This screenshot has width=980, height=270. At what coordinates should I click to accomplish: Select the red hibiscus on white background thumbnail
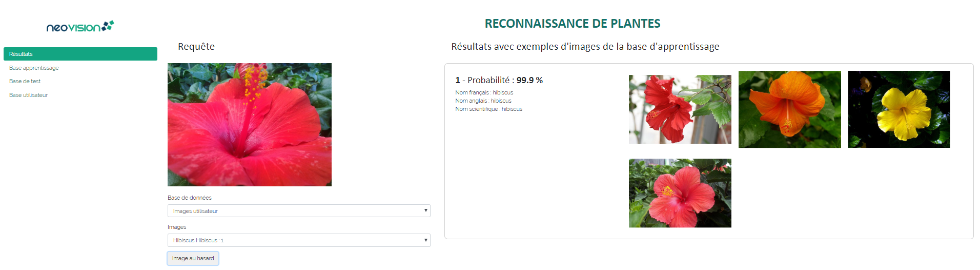(x=680, y=109)
